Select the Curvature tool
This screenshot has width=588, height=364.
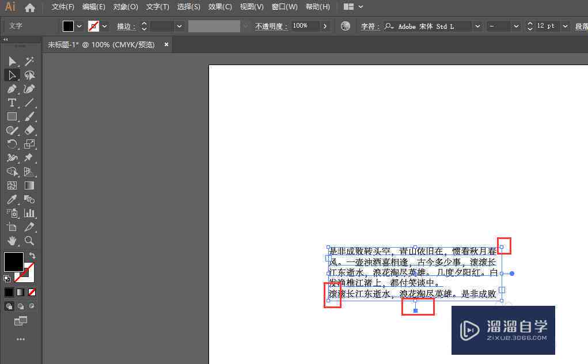29,89
